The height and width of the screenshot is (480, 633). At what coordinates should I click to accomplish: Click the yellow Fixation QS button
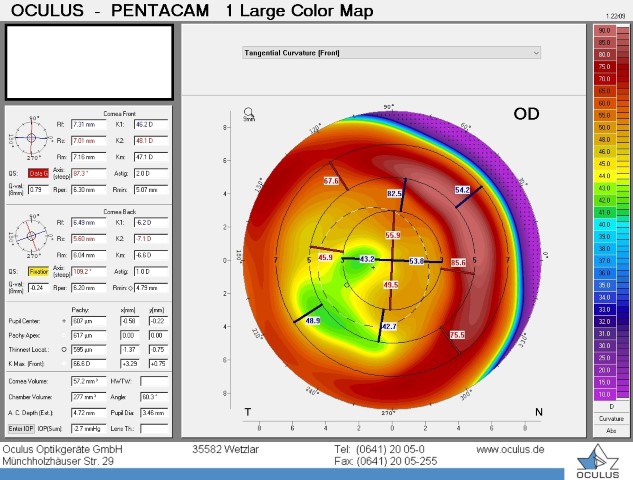point(38,271)
